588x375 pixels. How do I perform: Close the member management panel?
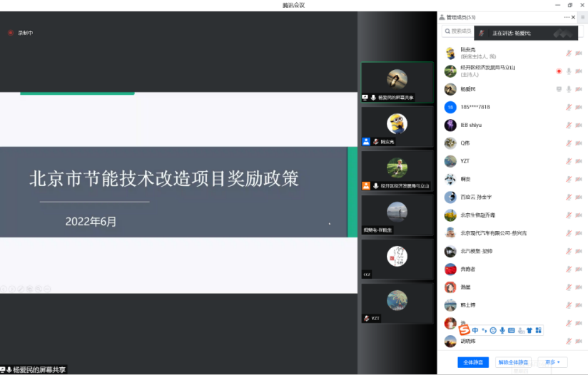click(574, 17)
